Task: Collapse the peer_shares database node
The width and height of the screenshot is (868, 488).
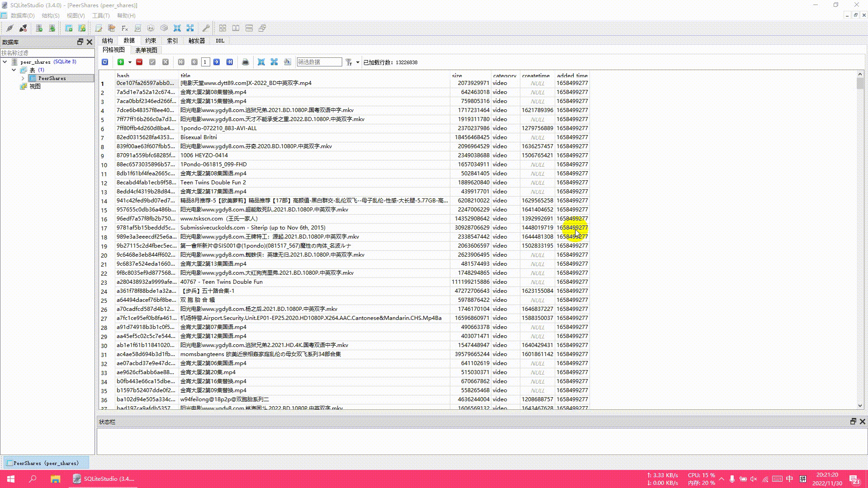Action: point(5,62)
